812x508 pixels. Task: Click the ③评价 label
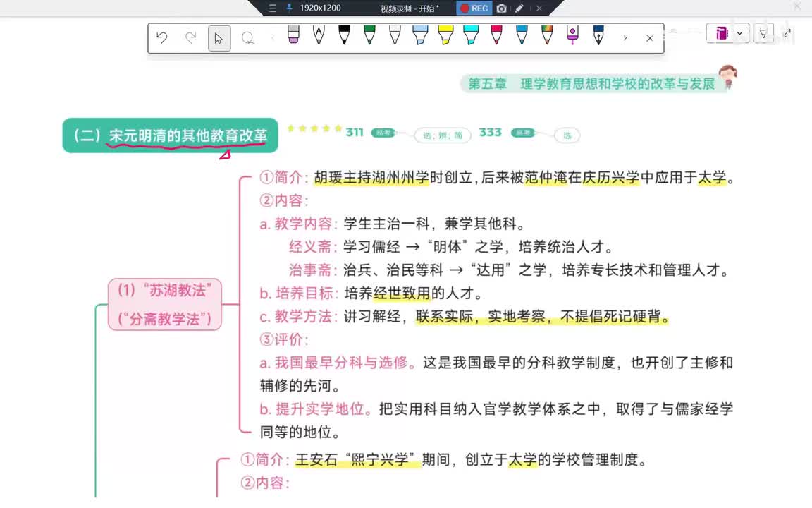pos(284,339)
